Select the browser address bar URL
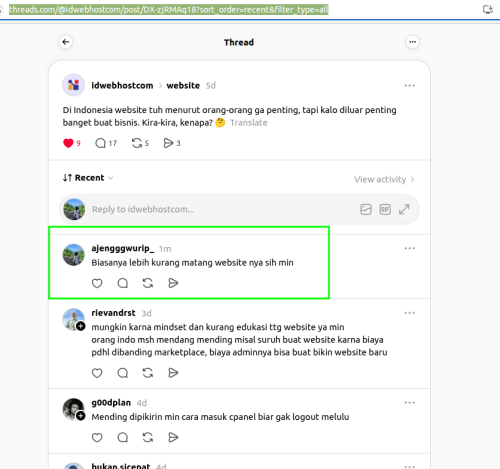Viewport: 500px width, 469px height. click(x=169, y=9)
